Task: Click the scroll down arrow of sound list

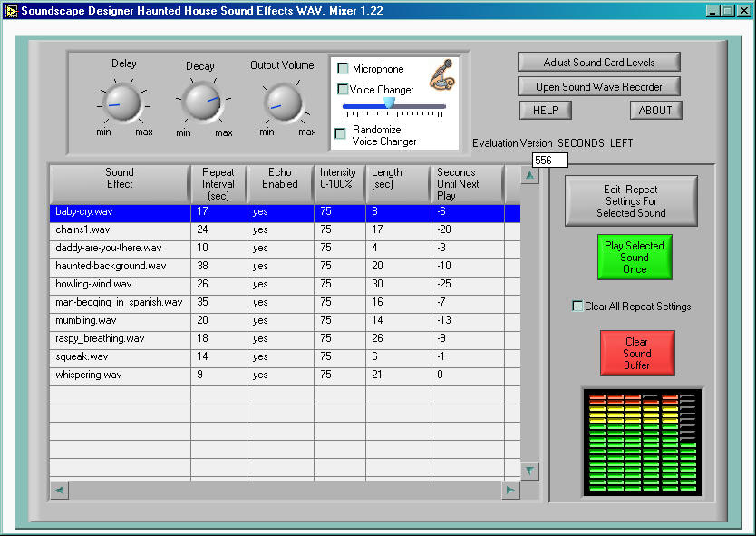Action: [x=530, y=471]
